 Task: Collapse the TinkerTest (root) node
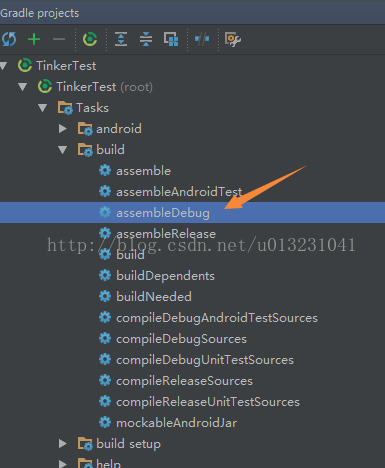tap(22, 87)
